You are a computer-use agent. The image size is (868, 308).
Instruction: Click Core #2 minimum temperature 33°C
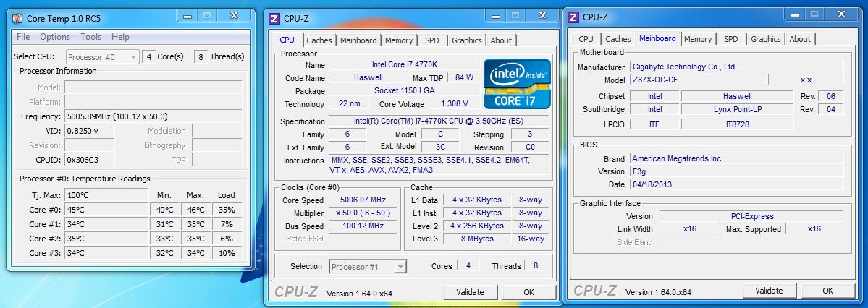tap(165, 239)
